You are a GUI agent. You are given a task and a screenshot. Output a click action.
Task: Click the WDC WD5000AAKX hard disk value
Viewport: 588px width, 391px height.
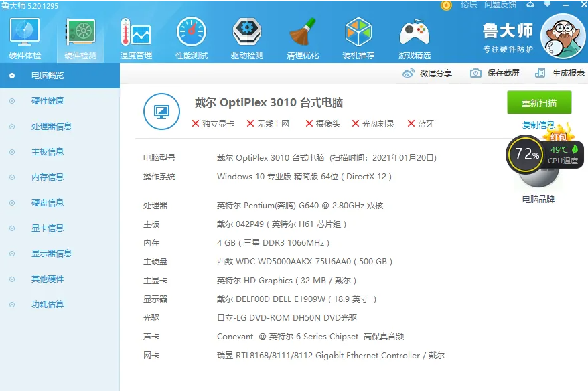click(305, 262)
